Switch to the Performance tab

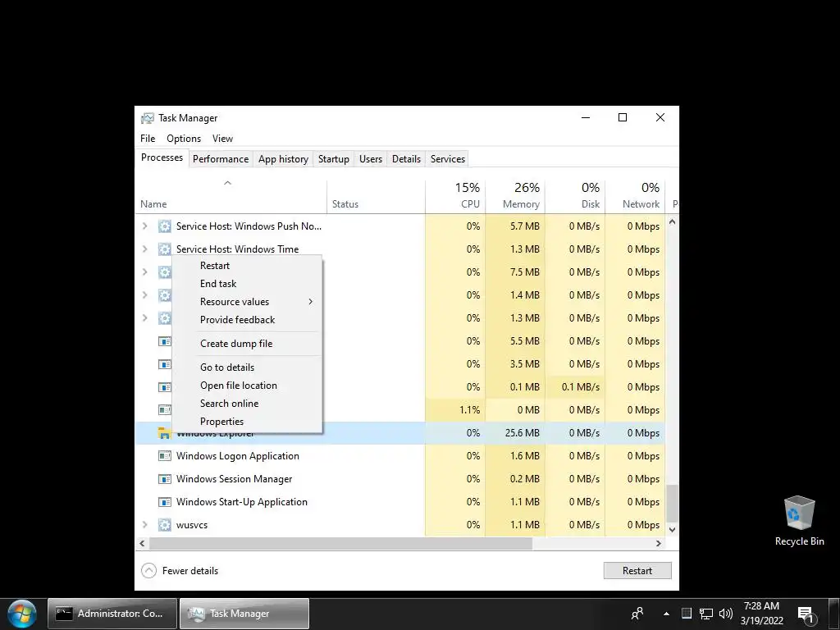tap(221, 159)
